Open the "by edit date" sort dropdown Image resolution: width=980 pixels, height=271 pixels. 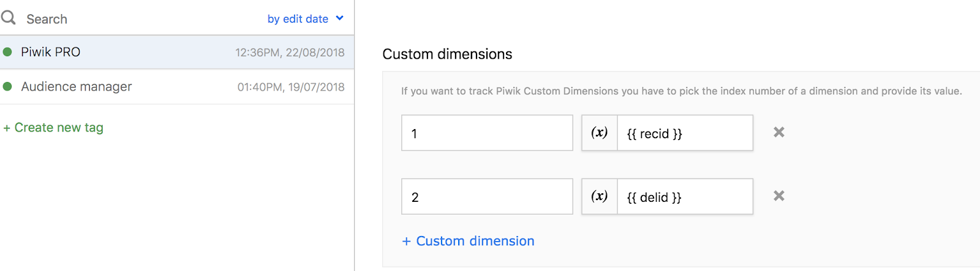(305, 19)
